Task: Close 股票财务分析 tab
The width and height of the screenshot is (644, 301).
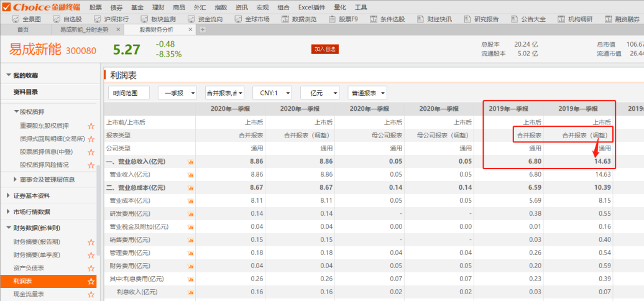Action: [x=190, y=30]
